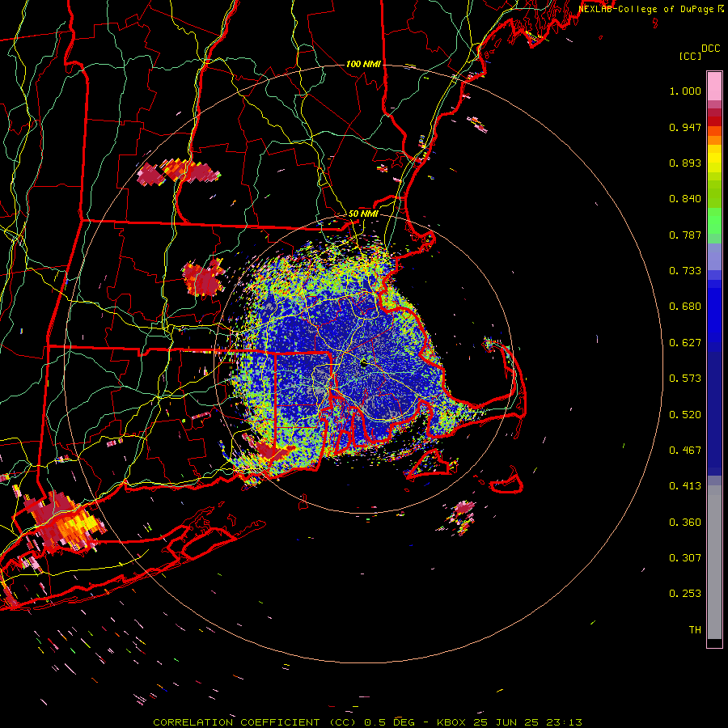The image size is (728, 728).
Task: Click the 'DCC' legend title
Action: tap(710, 49)
